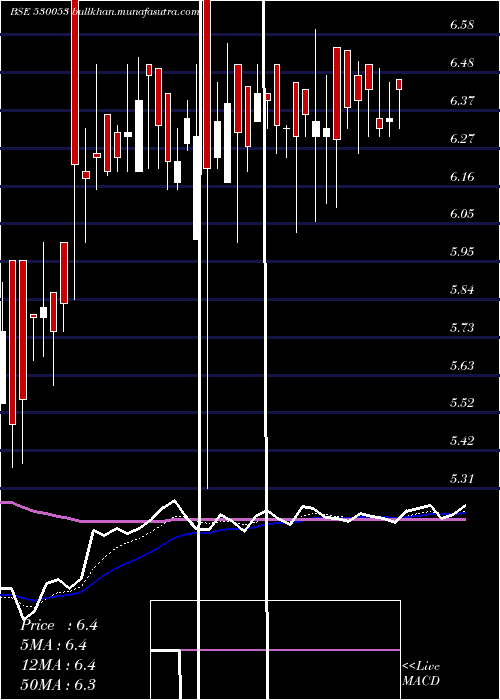This screenshot has height=700, width=500.
Task: Click the 12MA : 6.4 readout
Action: click(x=59, y=665)
